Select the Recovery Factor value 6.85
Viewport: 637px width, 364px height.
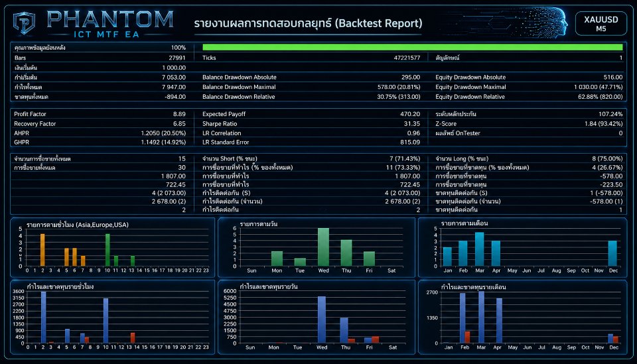point(179,124)
